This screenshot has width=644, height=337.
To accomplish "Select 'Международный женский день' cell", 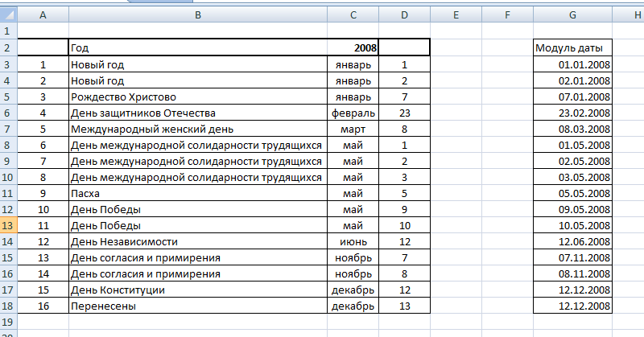I will click(198, 129).
